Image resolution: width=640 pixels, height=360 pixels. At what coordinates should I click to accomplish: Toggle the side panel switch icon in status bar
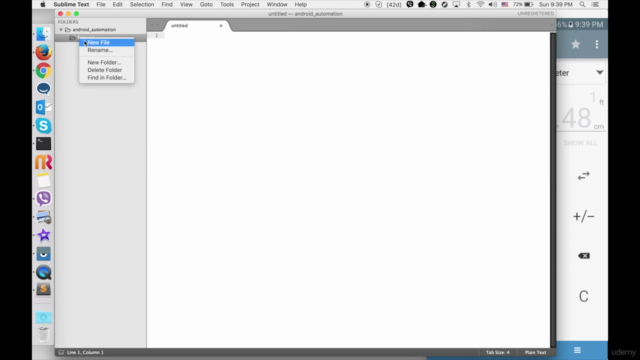61,352
